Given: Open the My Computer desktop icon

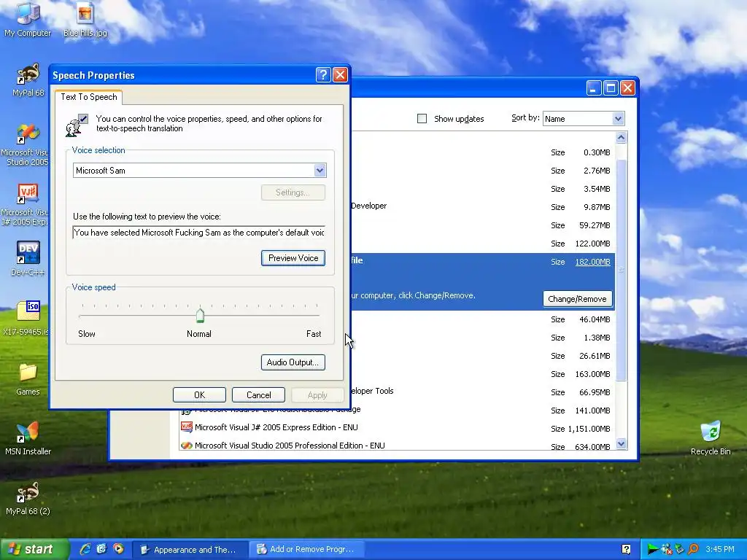Looking at the screenshot, I should pos(28,19).
